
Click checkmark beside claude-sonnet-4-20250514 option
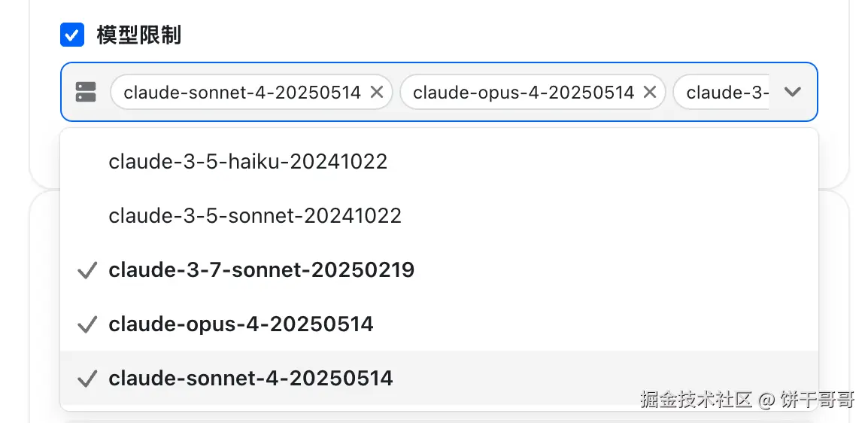pyautogui.click(x=87, y=379)
